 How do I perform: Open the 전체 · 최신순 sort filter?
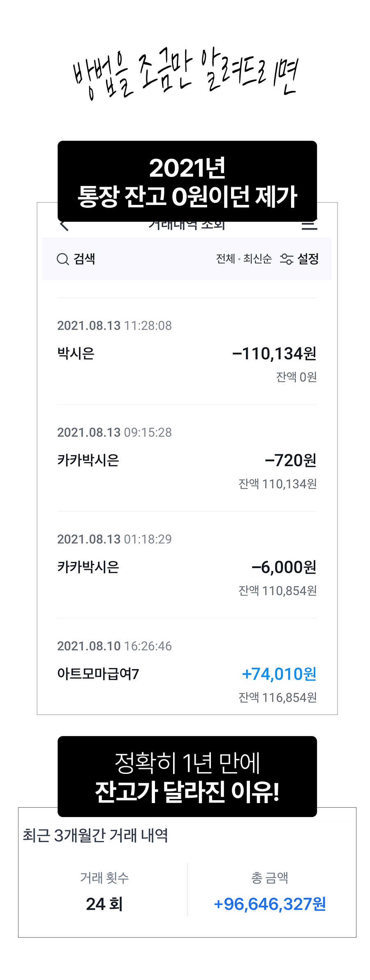tap(244, 259)
